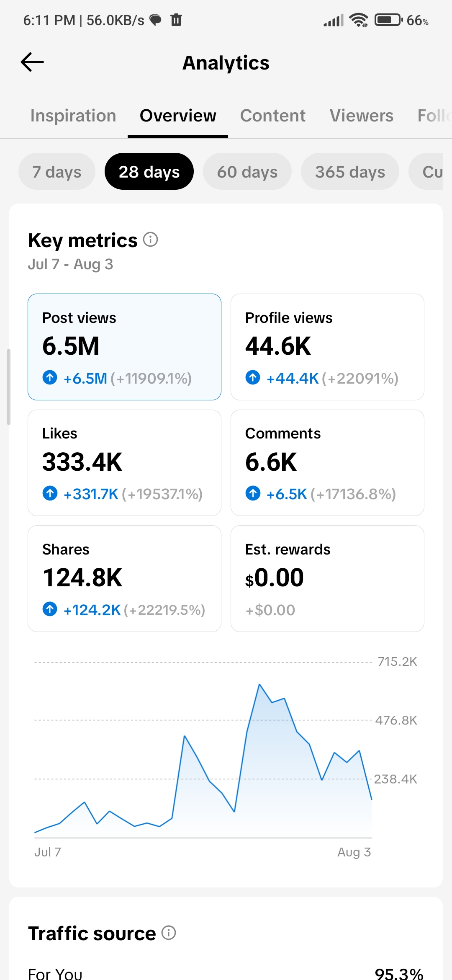Click the peak of the views chart
Viewport: 452px width, 980px height.
tap(259, 684)
